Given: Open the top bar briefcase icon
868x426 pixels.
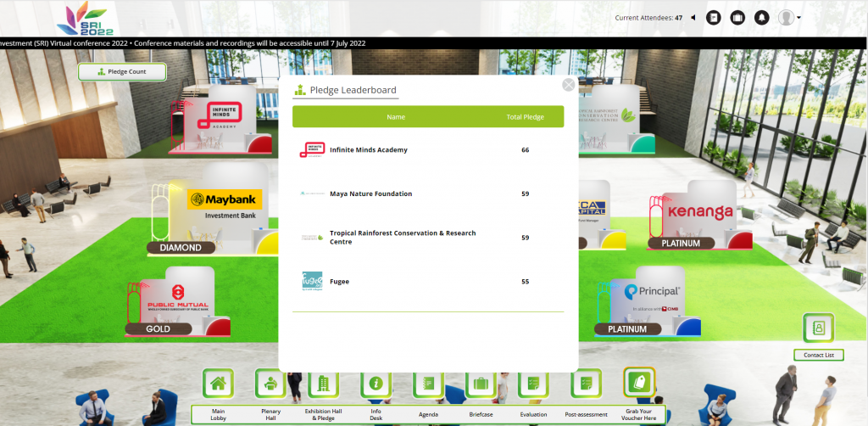Looking at the screenshot, I should pos(737,18).
